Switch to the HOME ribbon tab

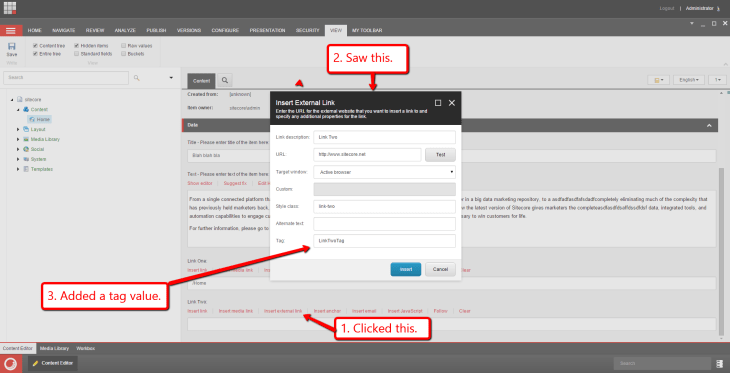coord(34,30)
